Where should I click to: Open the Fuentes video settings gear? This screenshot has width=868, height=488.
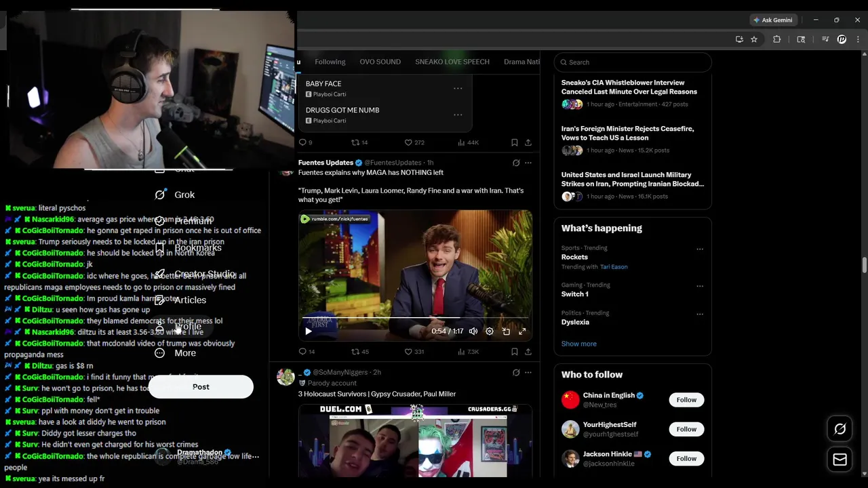(x=490, y=331)
